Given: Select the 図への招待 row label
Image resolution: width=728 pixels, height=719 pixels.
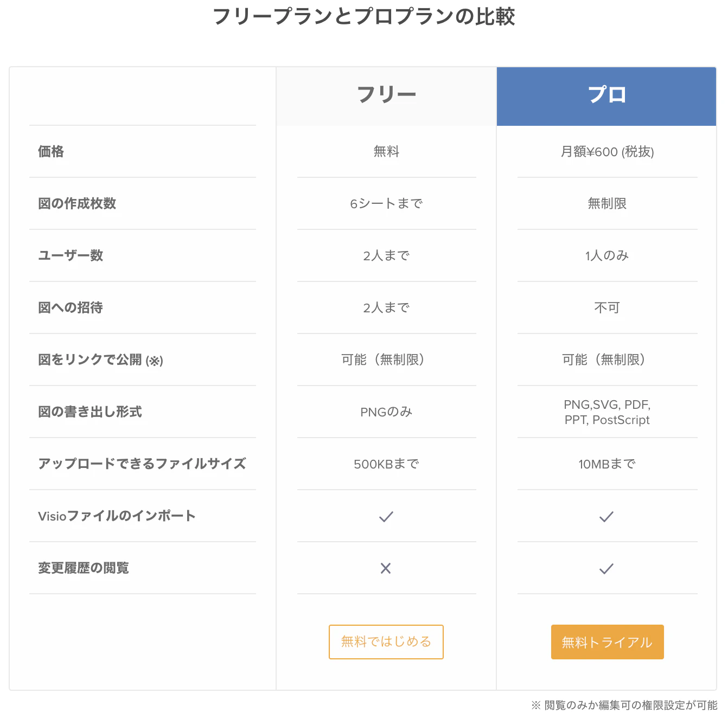Looking at the screenshot, I should pyautogui.click(x=70, y=307).
